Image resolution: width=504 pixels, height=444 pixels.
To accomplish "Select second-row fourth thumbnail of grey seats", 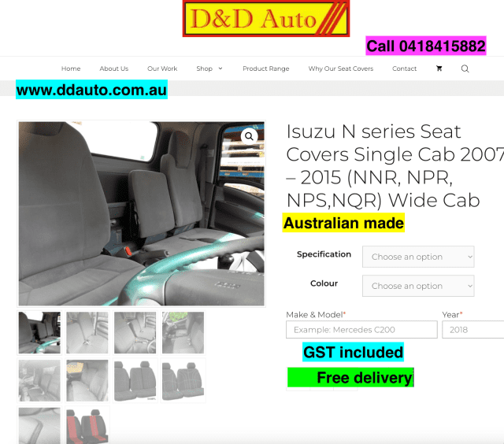I will coord(183,380).
